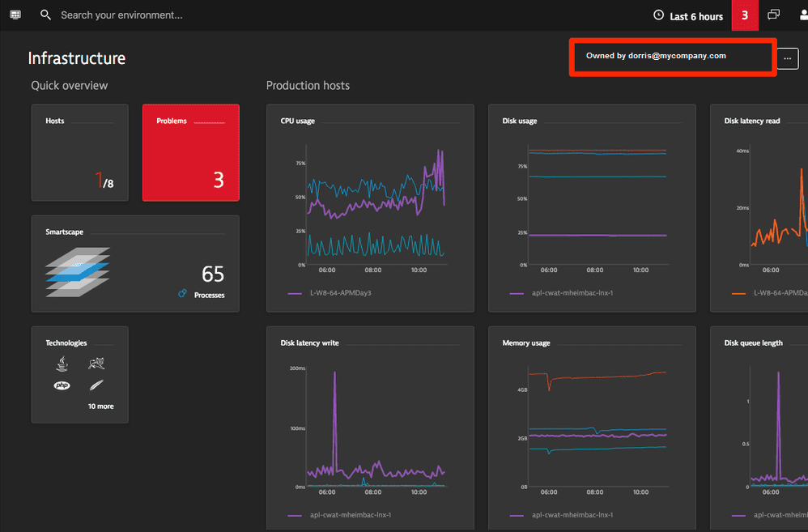The width and height of the screenshot is (808, 532).
Task: Open the user account icon
Action: click(803, 15)
